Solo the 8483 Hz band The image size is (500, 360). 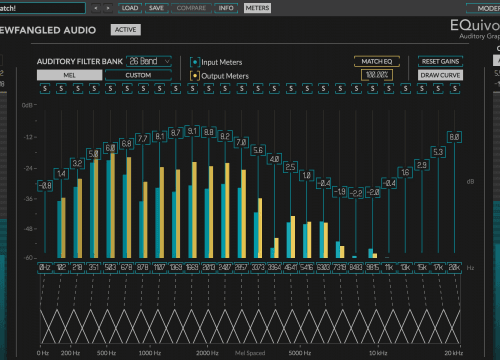356,89
